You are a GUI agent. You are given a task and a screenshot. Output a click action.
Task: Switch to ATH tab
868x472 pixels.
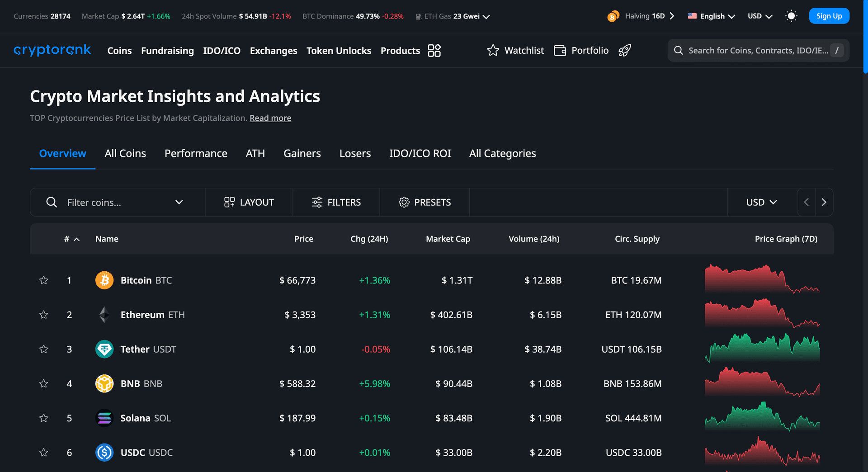point(255,153)
